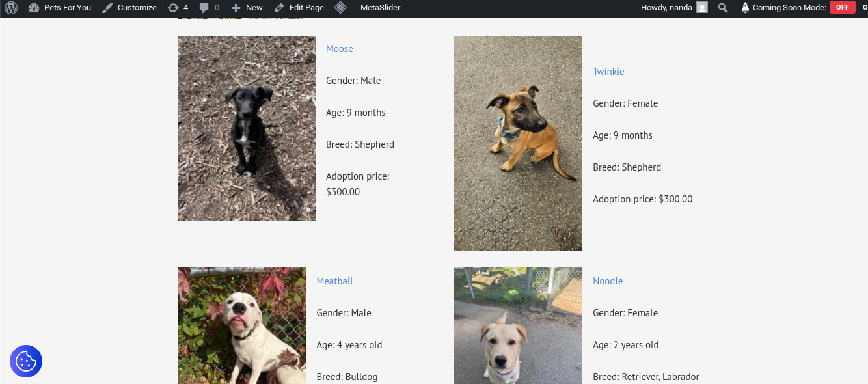Open the admin bar search icon
This screenshot has width=868, height=384.
point(723,8)
